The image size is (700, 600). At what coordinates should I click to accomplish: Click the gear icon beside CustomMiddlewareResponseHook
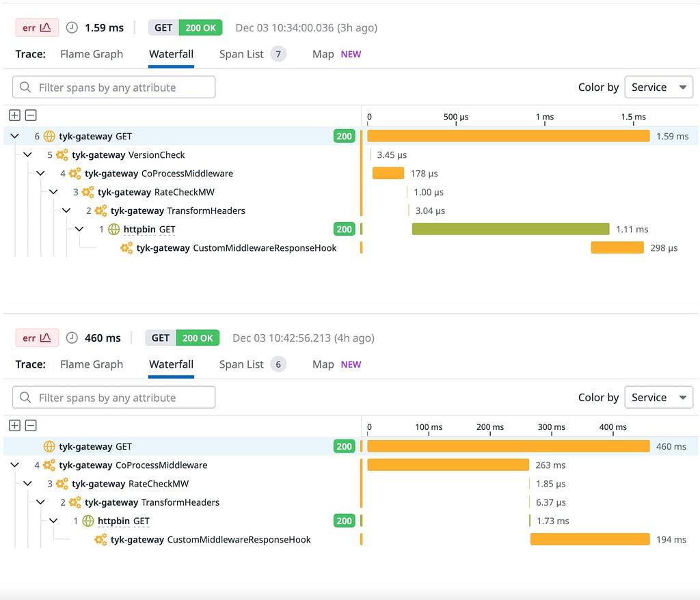pyautogui.click(x=126, y=248)
